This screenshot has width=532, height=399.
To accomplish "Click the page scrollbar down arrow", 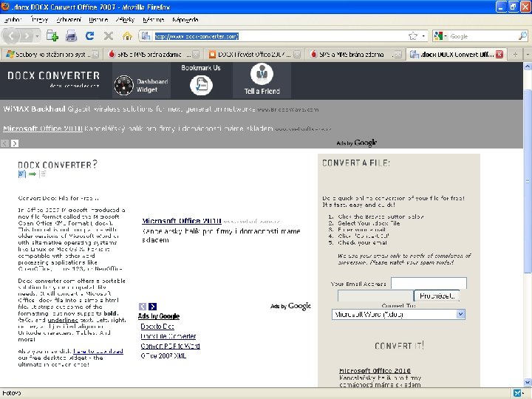I will coord(528,383).
